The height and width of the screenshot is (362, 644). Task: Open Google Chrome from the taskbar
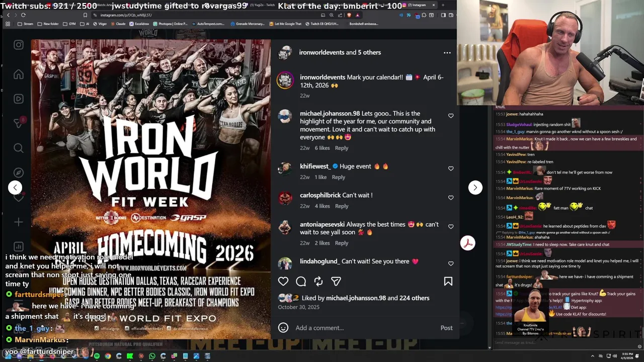108,356
